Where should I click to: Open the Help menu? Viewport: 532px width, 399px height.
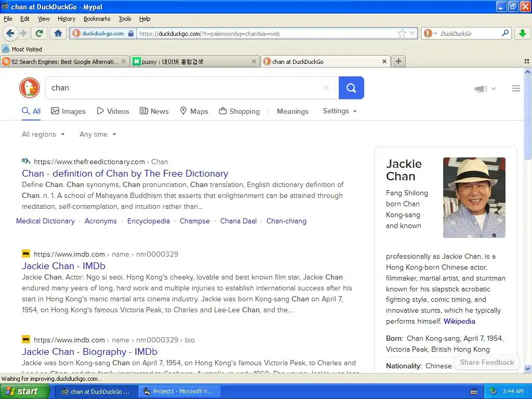coord(144,19)
